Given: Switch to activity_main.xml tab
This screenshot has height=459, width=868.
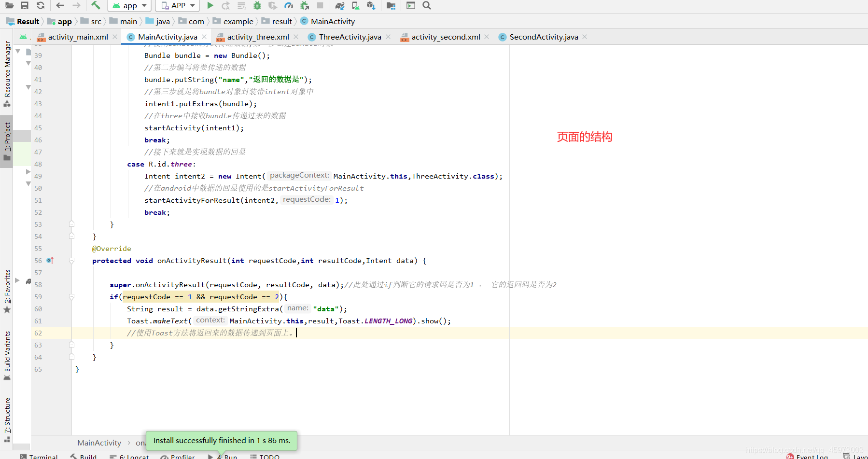Looking at the screenshot, I should pyautogui.click(x=78, y=37).
